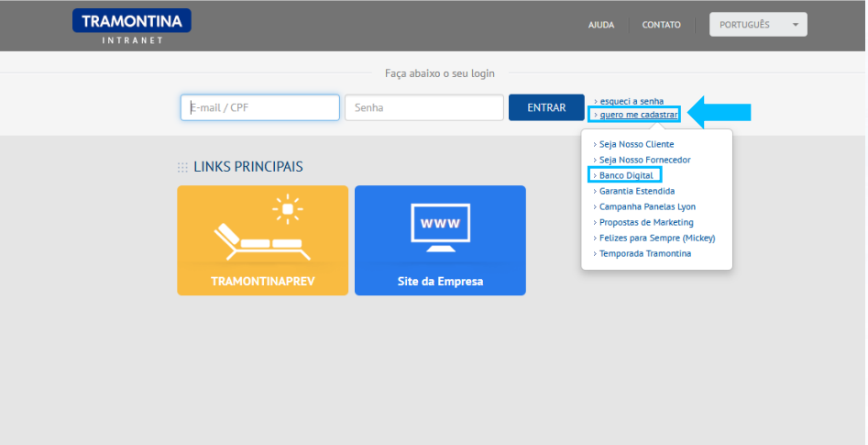Focus the Senha password field
This screenshot has height=445, width=868.
pos(424,107)
